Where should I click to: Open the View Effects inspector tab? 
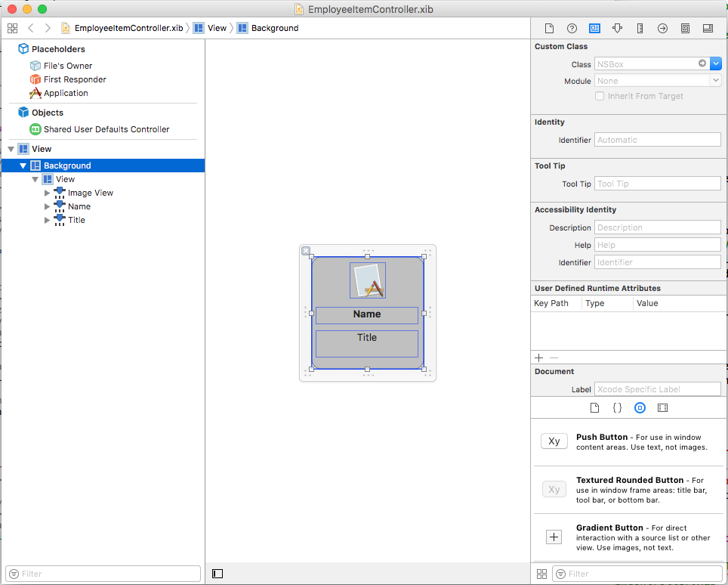[x=708, y=29]
